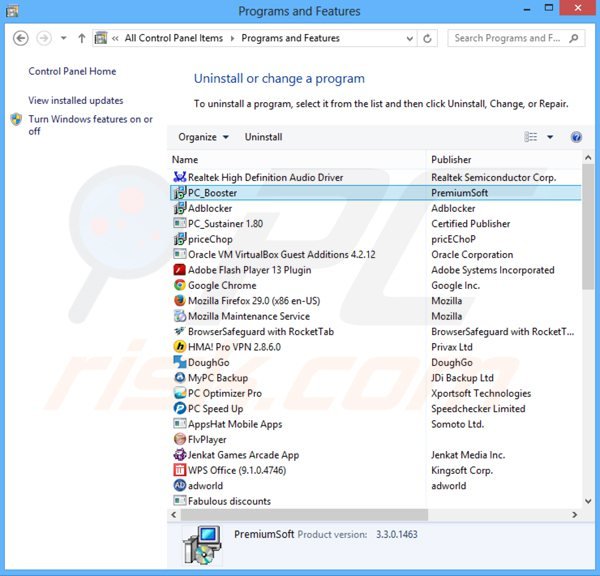Click the Google Chrome icon
The width and height of the screenshot is (600, 576).
click(179, 285)
